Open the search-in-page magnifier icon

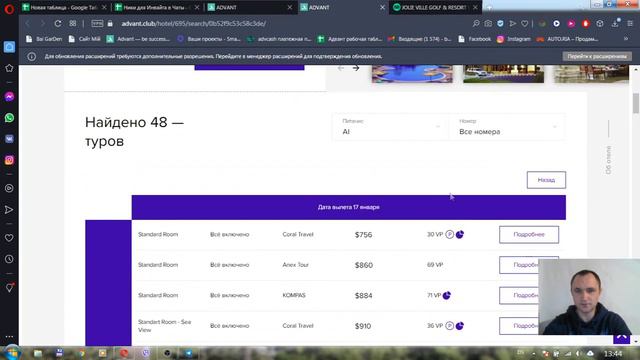[476, 24]
